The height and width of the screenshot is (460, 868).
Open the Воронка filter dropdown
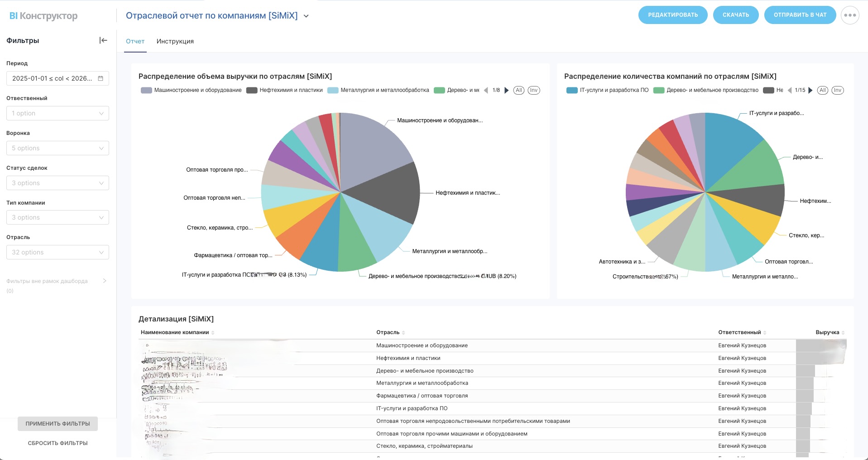coord(58,148)
